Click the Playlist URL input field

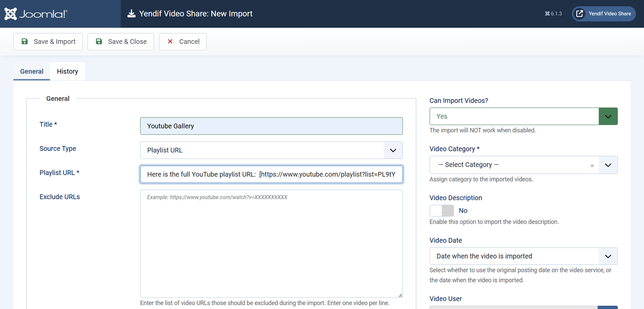coord(271,174)
